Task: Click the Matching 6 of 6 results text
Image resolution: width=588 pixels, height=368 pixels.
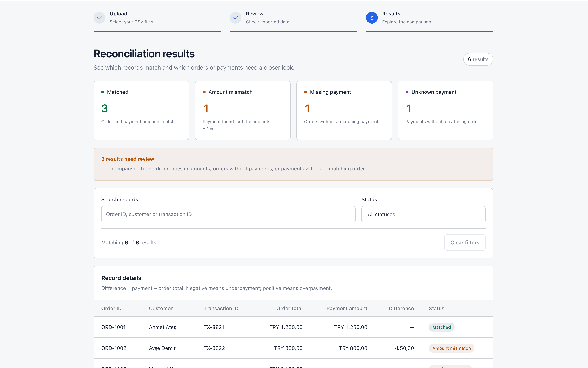Action: pyautogui.click(x=129, y=242)
